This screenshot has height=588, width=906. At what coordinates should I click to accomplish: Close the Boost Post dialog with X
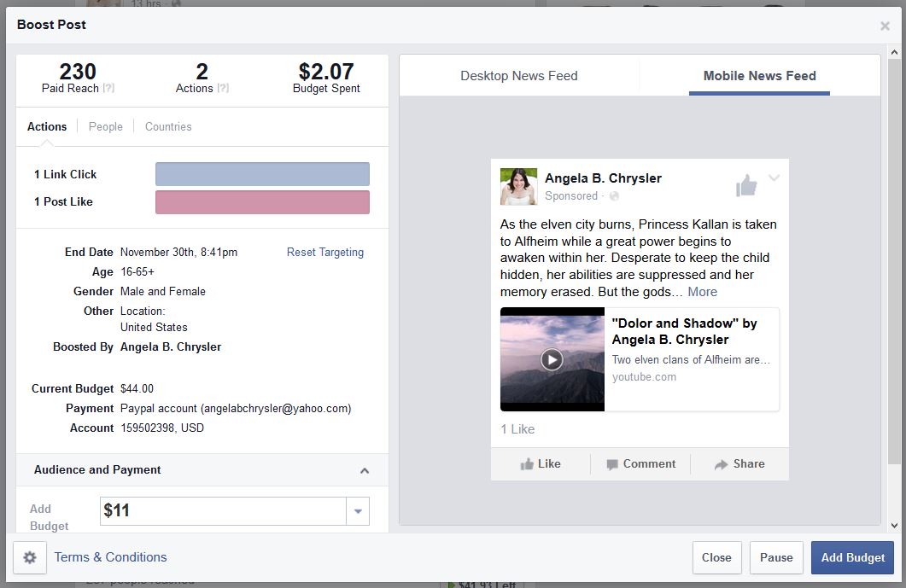point(885,26)
